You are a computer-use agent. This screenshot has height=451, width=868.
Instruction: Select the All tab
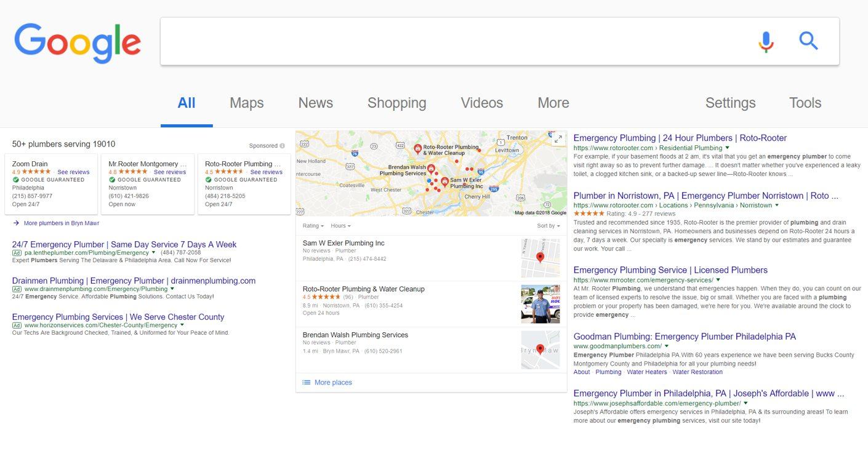(x=187, y=103)
